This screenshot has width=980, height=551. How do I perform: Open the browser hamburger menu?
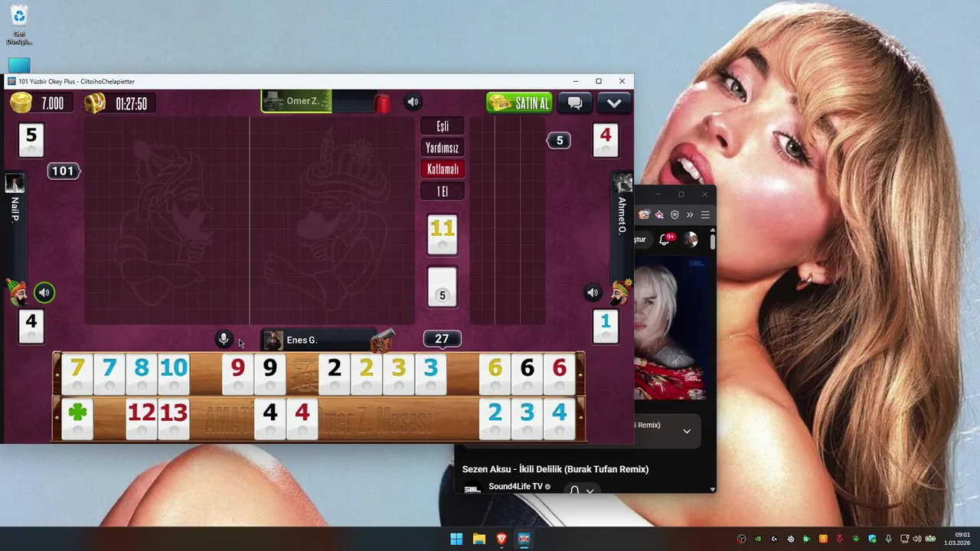(705, 215)
